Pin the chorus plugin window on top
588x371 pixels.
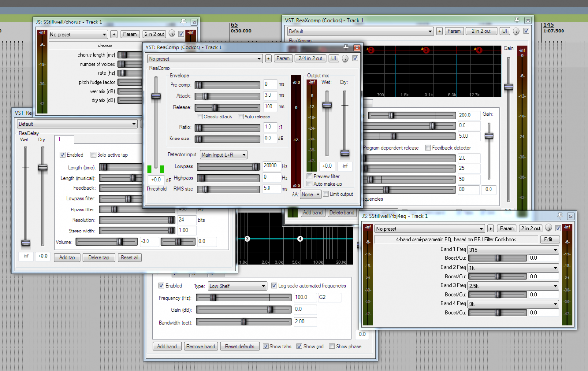point(183,22)
